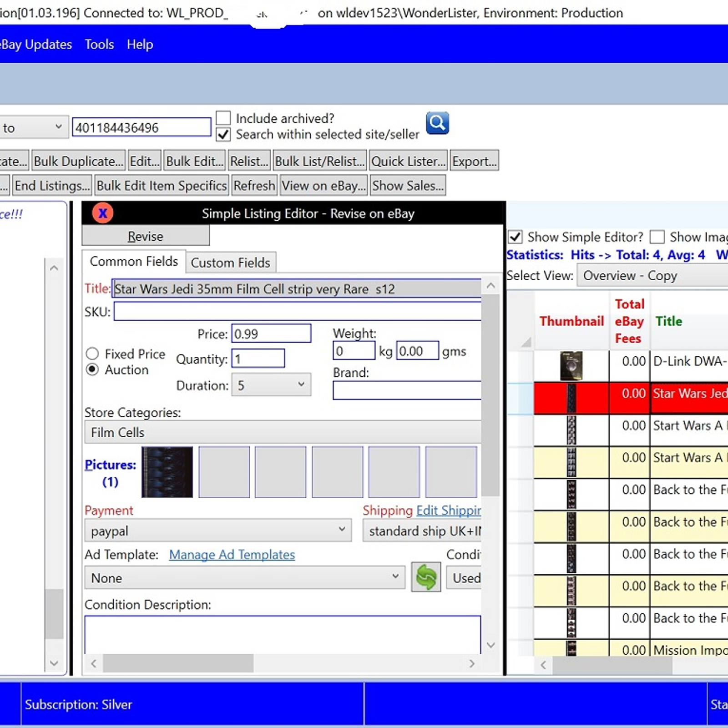The height and width of the screenshot is (728, 728).
Task: Uncheck Search within selected site/seller
Action: 223,135
